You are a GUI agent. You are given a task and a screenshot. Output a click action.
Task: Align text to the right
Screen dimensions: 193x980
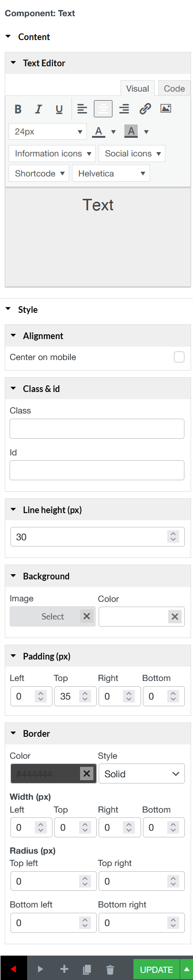tap(124, 109)
